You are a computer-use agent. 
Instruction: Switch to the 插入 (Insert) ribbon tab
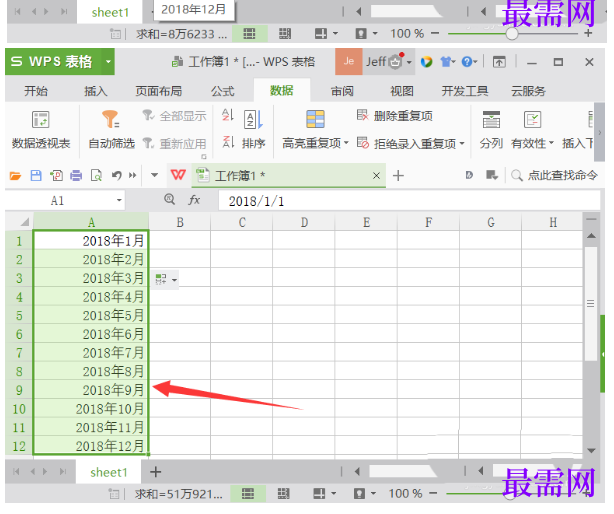96,91
